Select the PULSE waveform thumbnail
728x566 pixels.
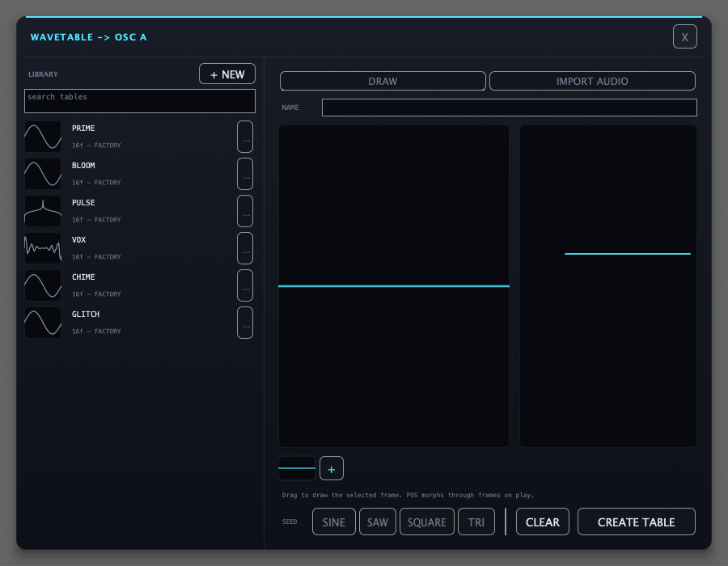click(x=43, y=211)
